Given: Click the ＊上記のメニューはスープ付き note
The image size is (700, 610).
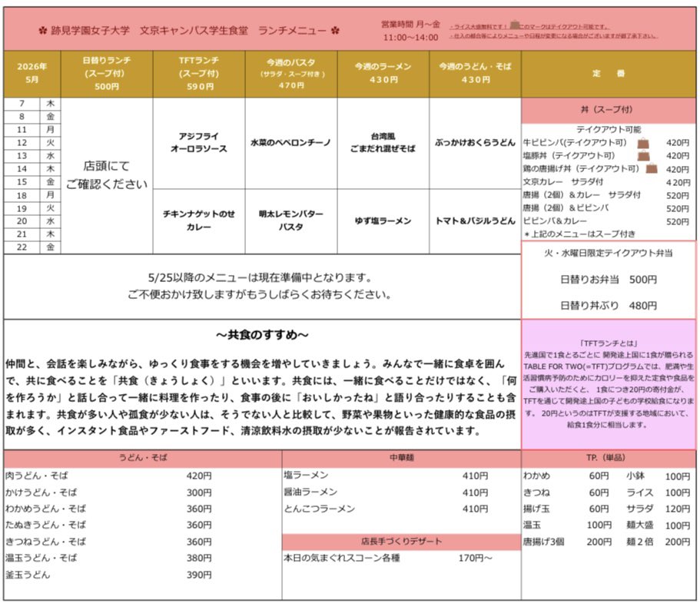Looking at the screenshot, I should click(579, 234).
